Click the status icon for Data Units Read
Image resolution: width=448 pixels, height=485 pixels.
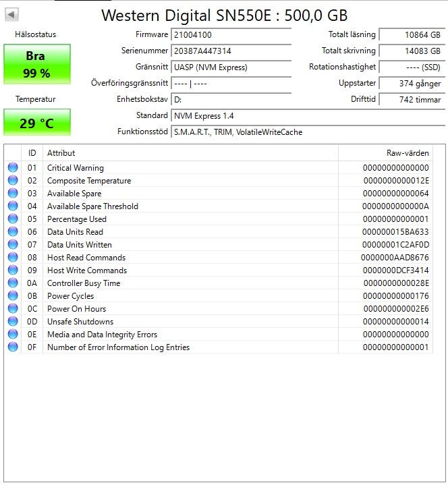pos(13,231)
